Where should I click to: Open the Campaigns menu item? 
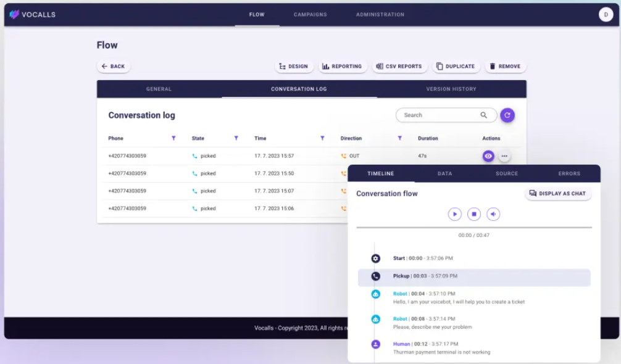coord(310,15)
